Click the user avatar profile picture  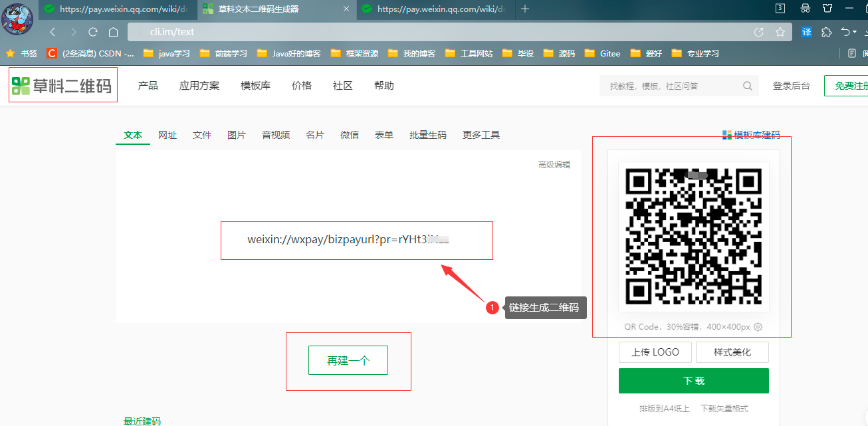pos(18,19)
